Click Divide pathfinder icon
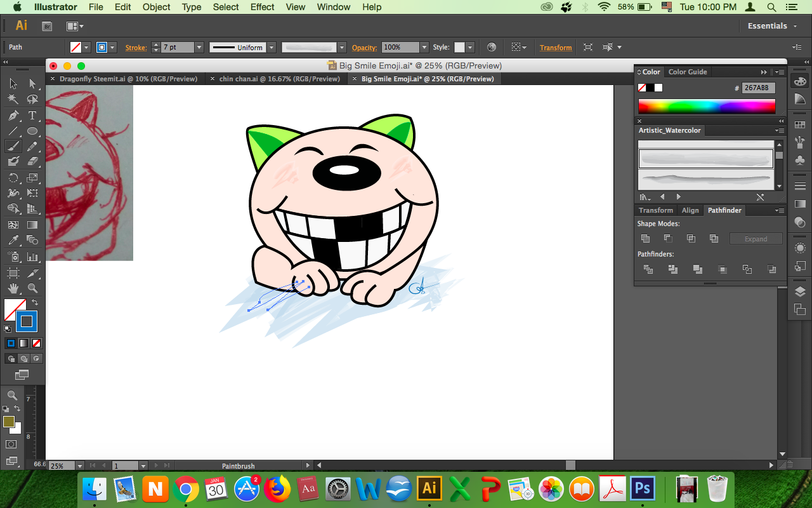Image resolution: width=812 pixels, height=508 pixels. pyautogui.click(x=648, y=269)
